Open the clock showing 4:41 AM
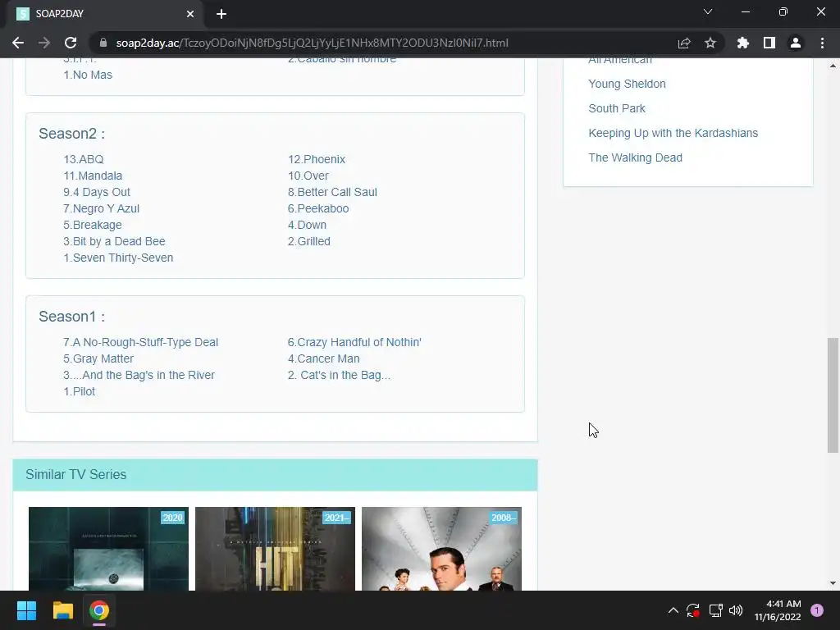 [x=778, y=610]
